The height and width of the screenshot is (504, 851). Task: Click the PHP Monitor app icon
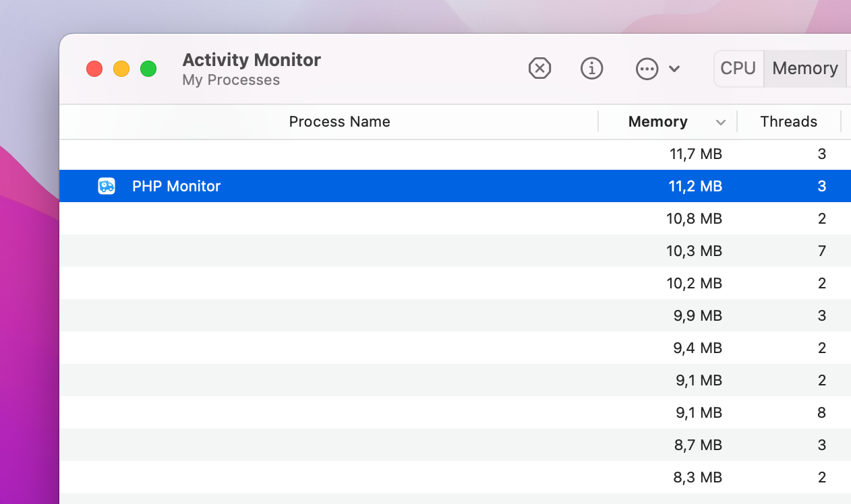107,186
